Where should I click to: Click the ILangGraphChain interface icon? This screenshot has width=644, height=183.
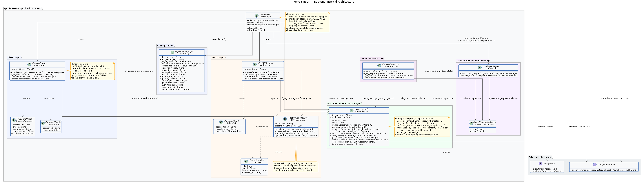(x=595, y=165)
